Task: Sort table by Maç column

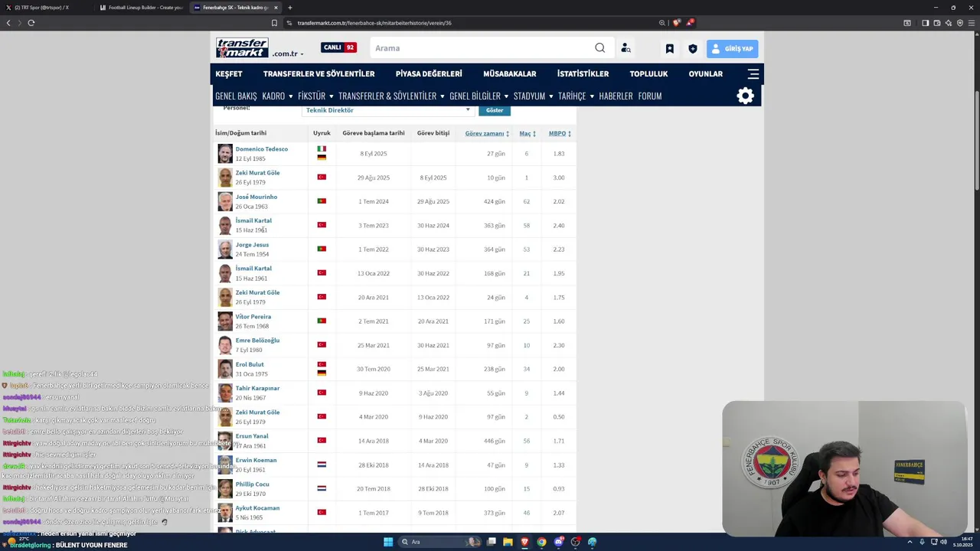Action: [528, 133]
